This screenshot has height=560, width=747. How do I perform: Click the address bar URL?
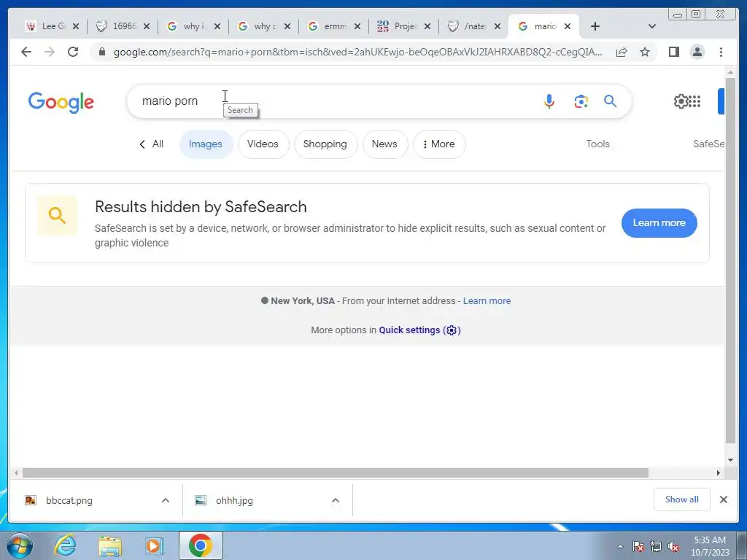357,52
